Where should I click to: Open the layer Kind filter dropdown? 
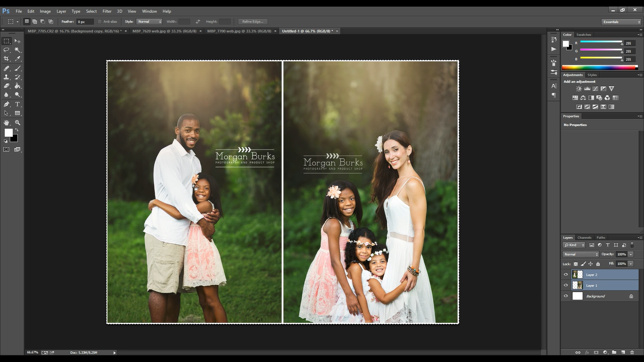[x=574, y=245]
